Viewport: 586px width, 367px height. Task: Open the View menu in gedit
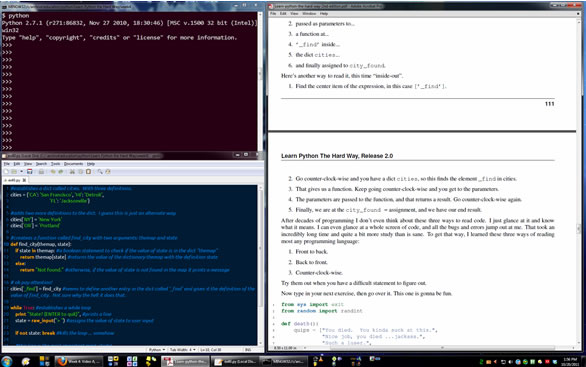pos(28,164)
